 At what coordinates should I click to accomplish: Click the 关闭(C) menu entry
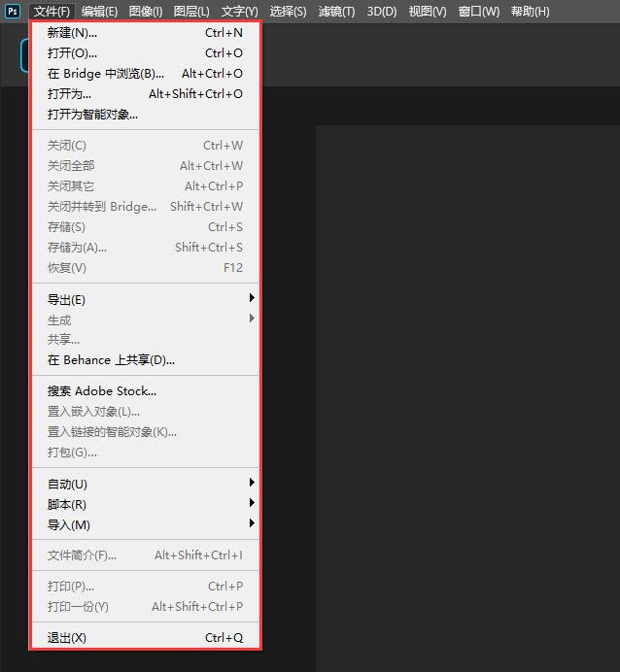click(146, 146)
